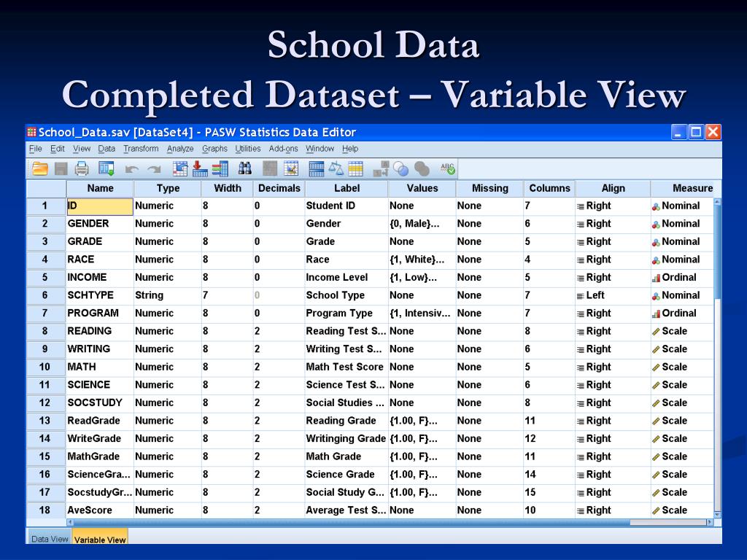747x560 pixels.
Task: Open the Recall recently used dialogs icon
Action: click(x=106, y=168)
